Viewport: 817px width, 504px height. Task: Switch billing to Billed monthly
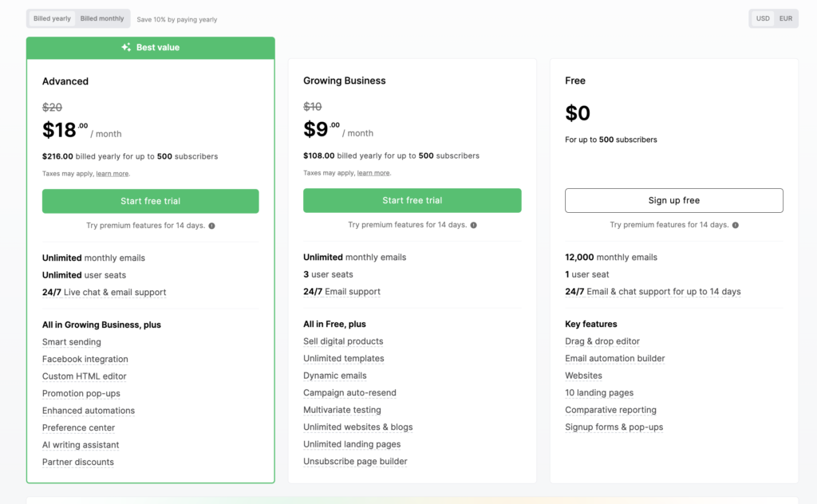click(102, 18)
